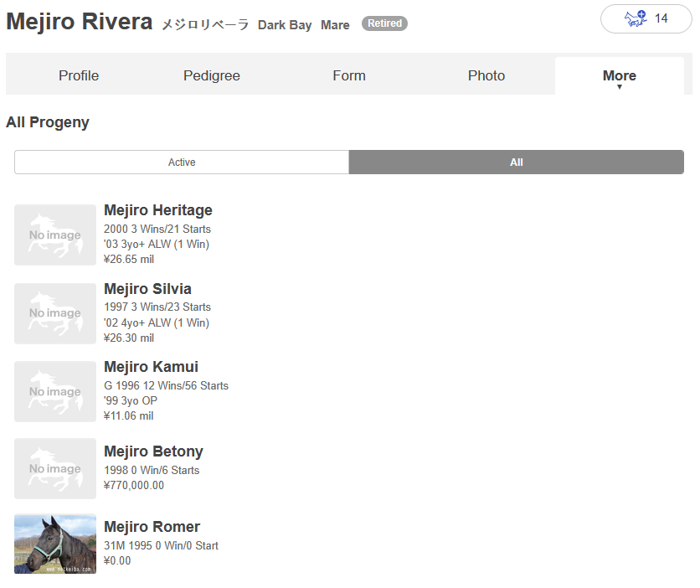The height and width of the screenshot is (588, 700).
Task: Click the 'Mejiro Rivera' page title
Action: [80, 22]
